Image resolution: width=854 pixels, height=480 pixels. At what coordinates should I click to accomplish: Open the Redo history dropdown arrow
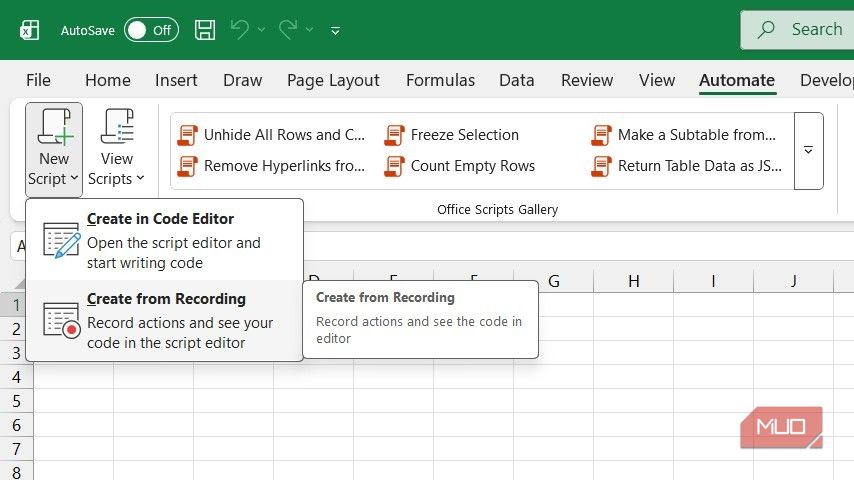(x=309, y=29)
